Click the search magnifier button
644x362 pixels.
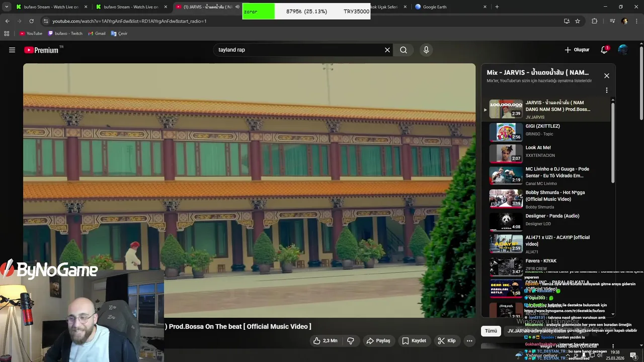coord(404,50)
